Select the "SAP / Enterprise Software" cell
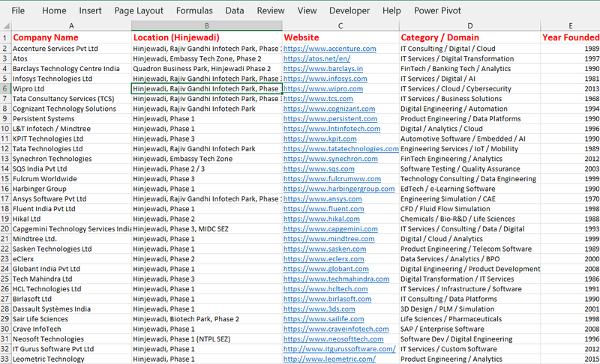The width and height of the screenshot is (600, 364). pos(470,329)
